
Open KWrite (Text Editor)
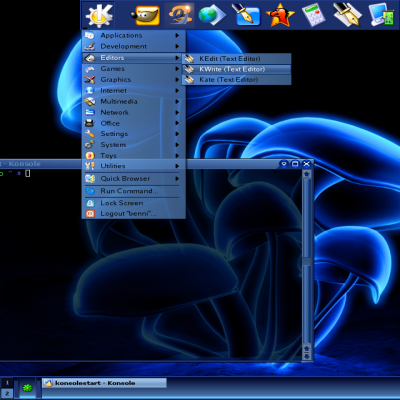(236, 69)
